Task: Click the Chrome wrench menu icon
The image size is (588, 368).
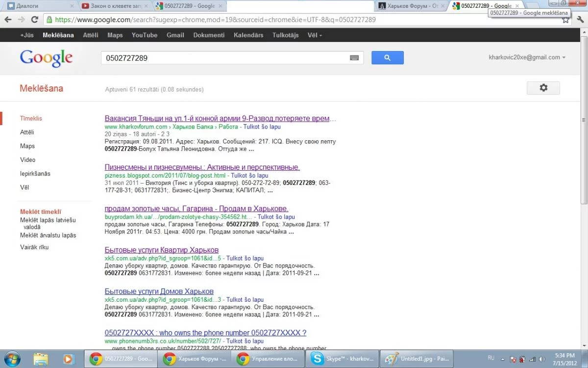Action: pyautogui.click(x=580, y=20)
